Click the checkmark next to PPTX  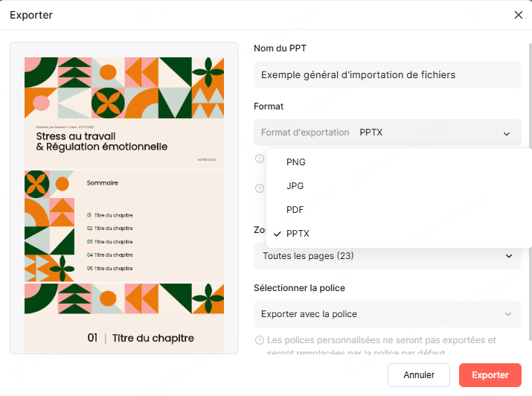click(277, 234)
